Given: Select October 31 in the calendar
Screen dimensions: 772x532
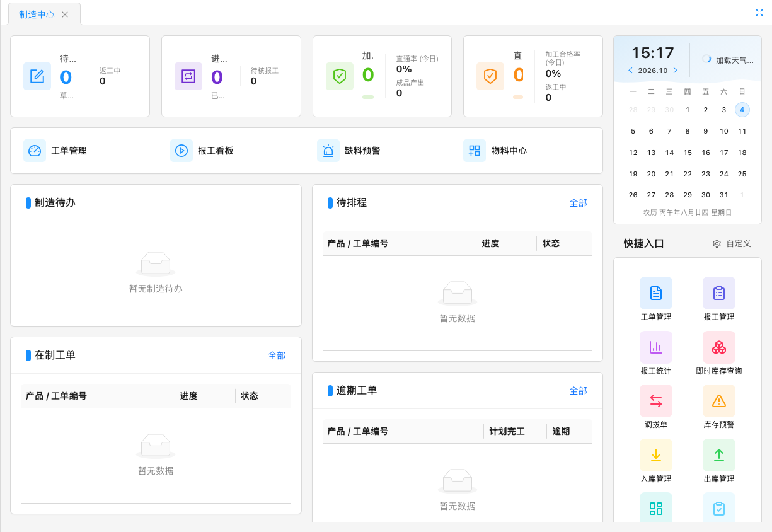Looking at the screenshot, I should [x=724, y=195].
